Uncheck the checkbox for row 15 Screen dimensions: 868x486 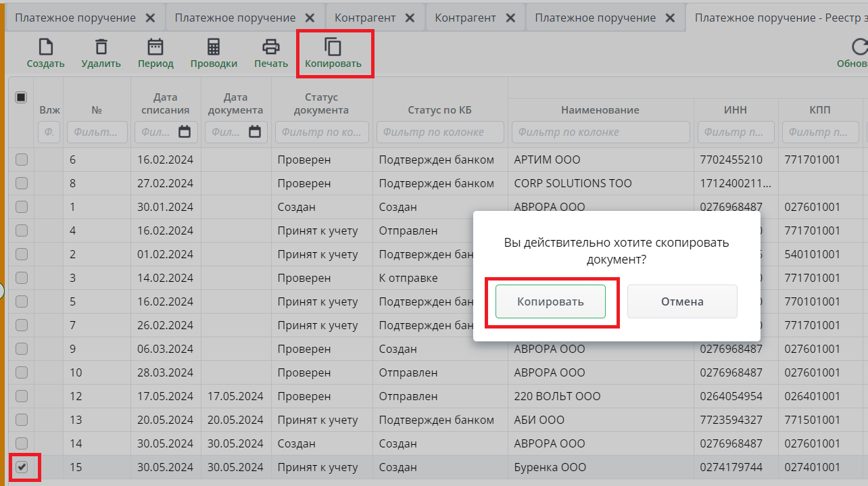[22, 467]
